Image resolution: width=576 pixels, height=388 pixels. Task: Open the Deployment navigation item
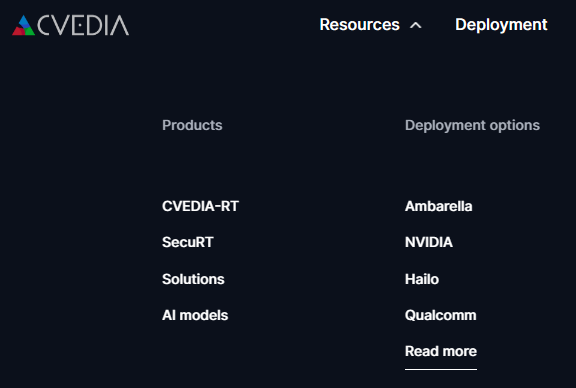[501, 25]
